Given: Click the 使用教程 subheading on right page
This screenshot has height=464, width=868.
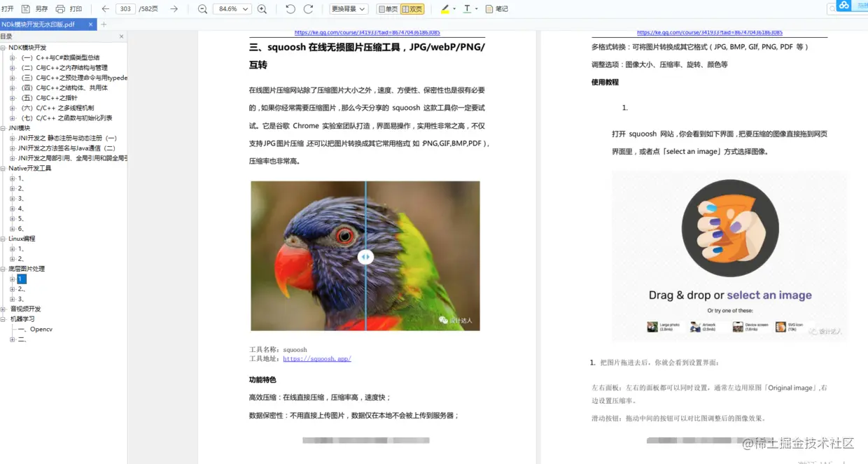Looking at the screenshot, I should click(x=605, y=82).
